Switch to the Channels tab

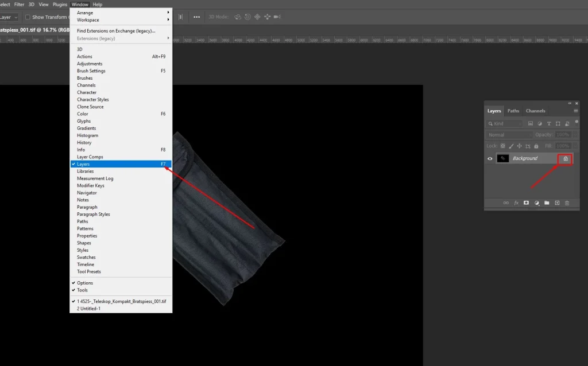tap(535, 111)
